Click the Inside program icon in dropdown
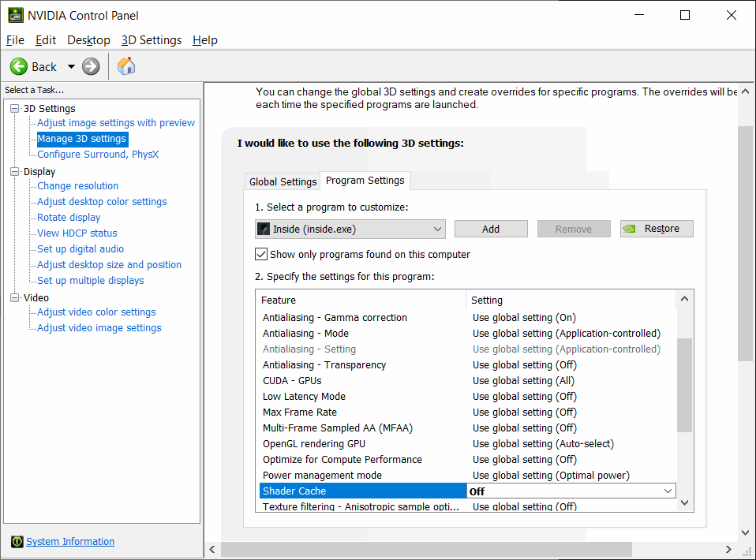The height and width of the screenshot is (560, 756). pyautogui.click(x=264, y=229)
